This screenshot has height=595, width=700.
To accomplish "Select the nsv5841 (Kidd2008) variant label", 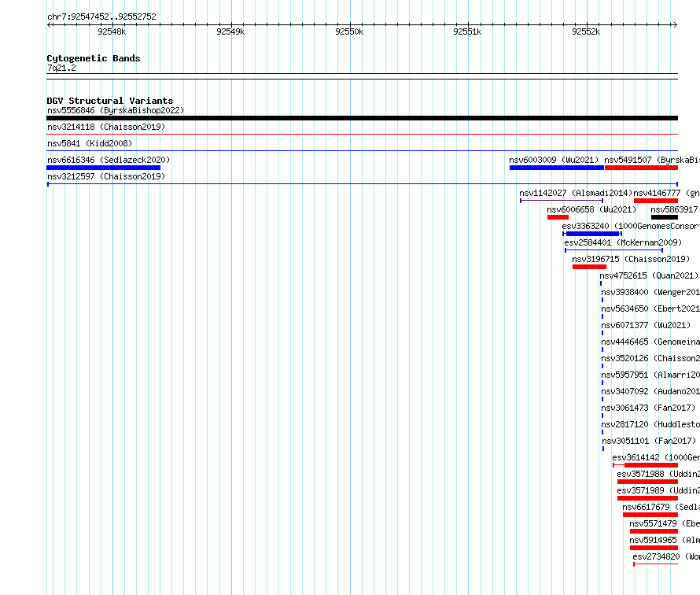I will point(90,143).
